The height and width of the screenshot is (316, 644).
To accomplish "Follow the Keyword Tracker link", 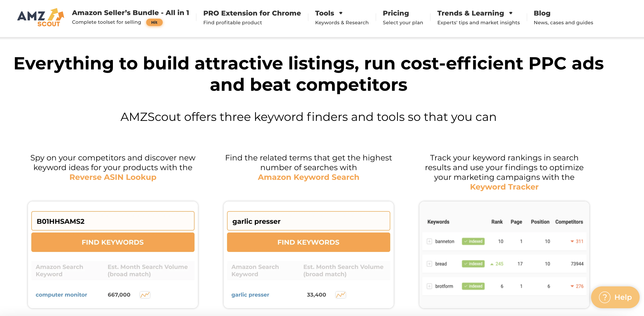I will click(504, 187).
